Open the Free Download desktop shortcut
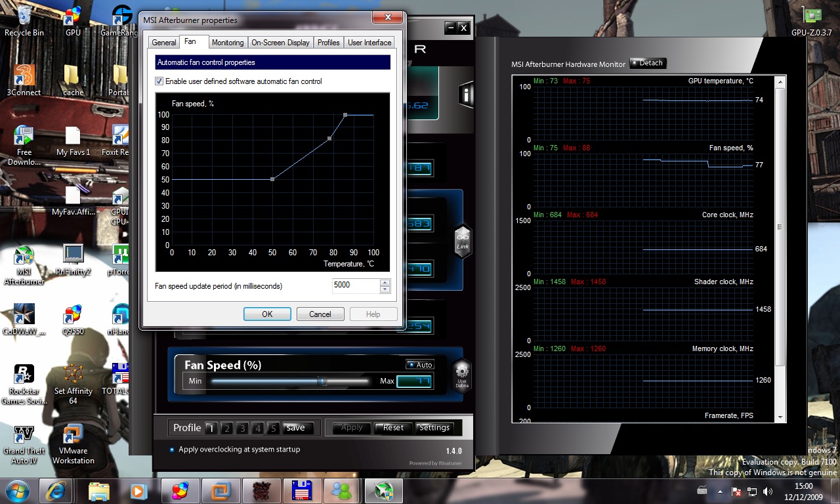 (x=24, y=146)
